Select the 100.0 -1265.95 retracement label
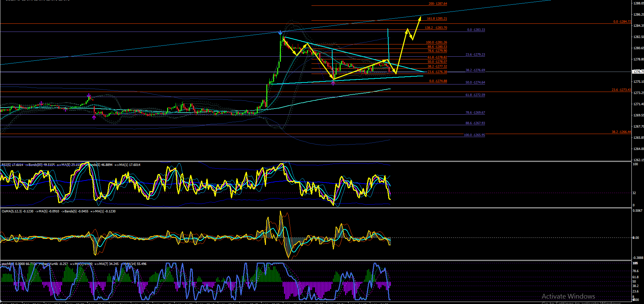The image size is (644, 304). coord(475,135)
